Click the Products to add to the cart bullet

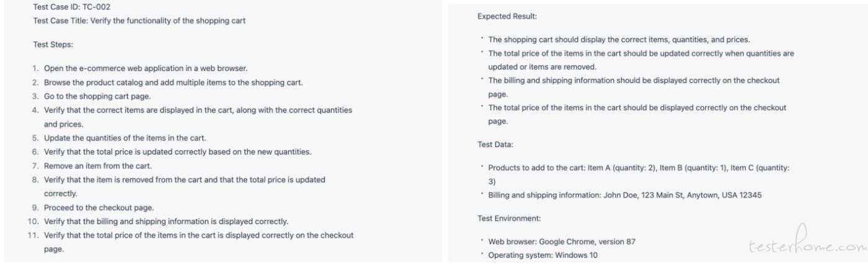point(634,174)
